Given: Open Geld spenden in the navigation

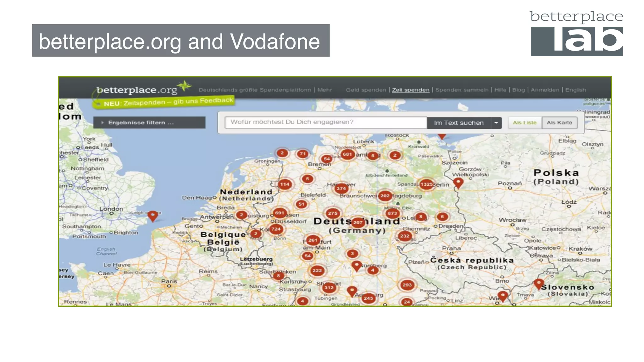Looking at the screenshot, I should [x=366, y=90].
